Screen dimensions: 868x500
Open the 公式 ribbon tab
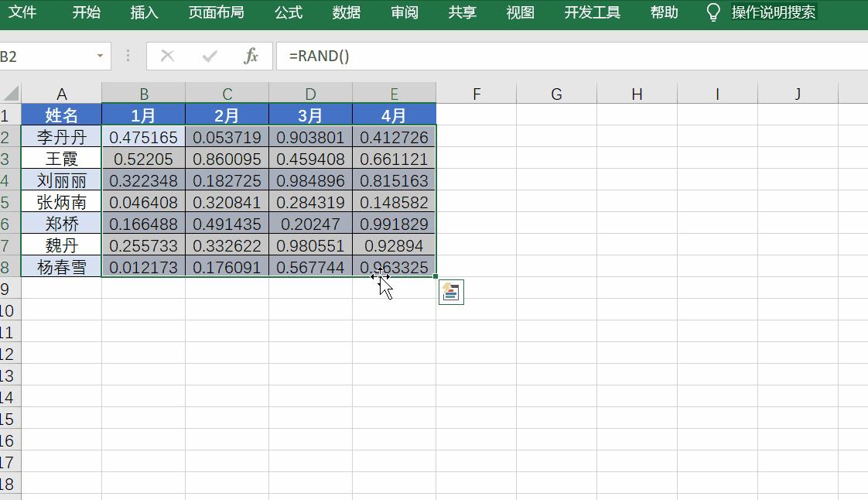click(288, 12)
